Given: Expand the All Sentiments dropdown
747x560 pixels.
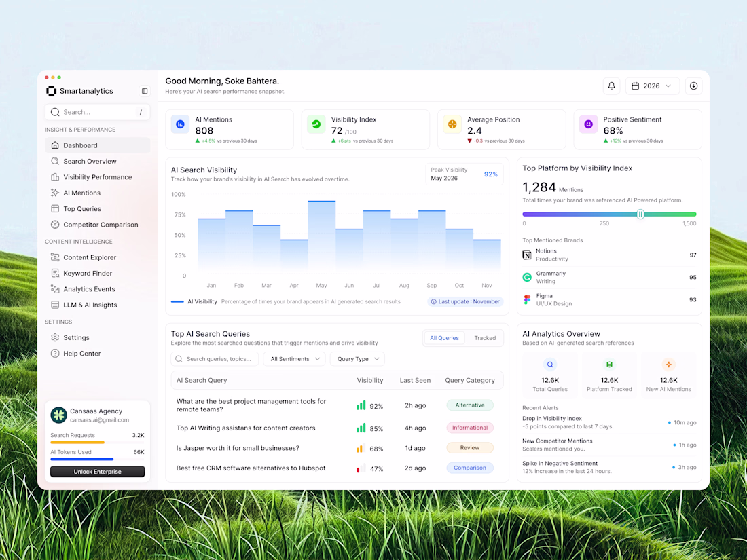Looking at the screenshot, I should click(295, 359).
